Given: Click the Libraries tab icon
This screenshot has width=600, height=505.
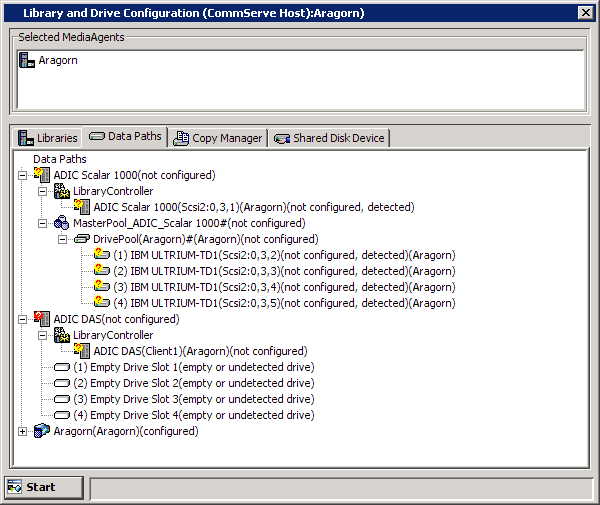Looking at the screenshot, I should click(26, 138).
